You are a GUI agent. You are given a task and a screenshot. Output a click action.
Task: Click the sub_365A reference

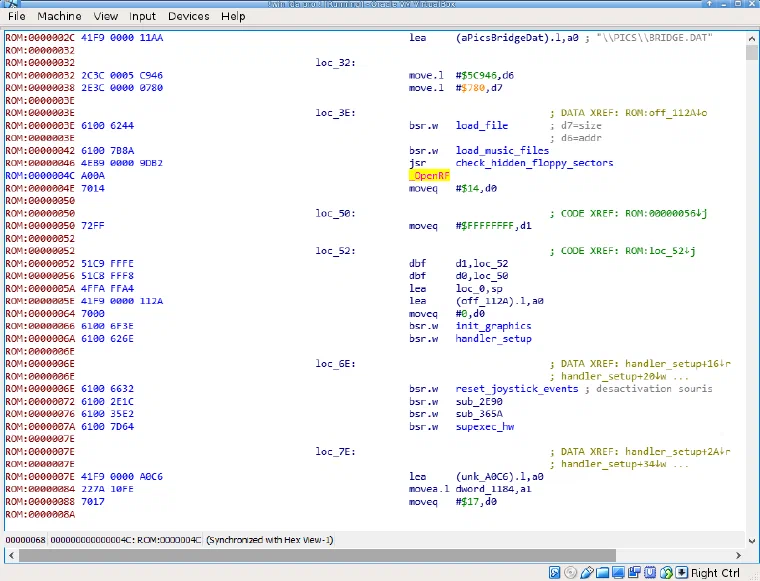pos(479,414)
